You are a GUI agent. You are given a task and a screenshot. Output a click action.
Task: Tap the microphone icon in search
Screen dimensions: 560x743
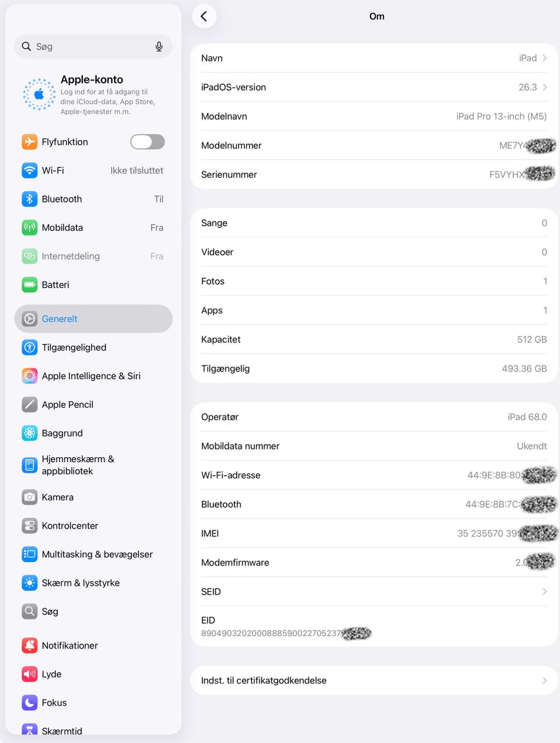[x=159, y=47]
